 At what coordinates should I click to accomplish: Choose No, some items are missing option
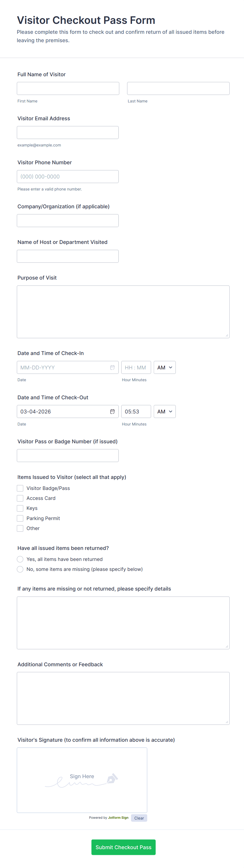point(20,569)
